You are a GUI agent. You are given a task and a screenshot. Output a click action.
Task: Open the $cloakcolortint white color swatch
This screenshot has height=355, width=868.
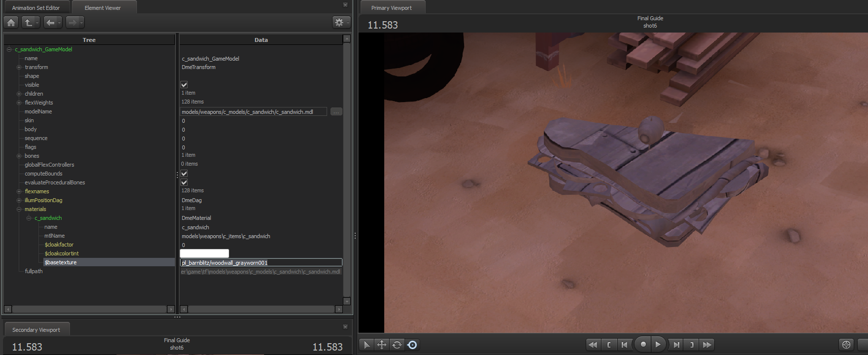coord(204,253)
